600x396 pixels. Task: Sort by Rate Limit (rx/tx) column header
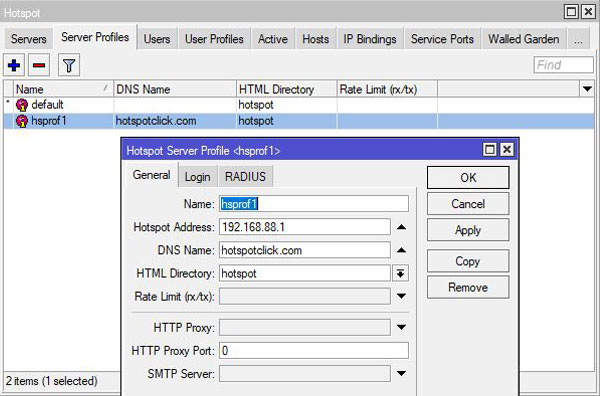387,89
